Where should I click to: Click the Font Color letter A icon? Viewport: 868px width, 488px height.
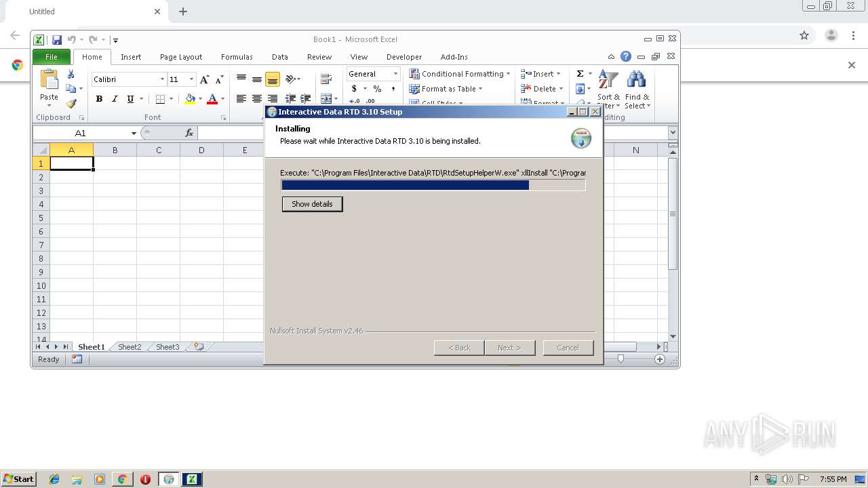tap(212, 99)
